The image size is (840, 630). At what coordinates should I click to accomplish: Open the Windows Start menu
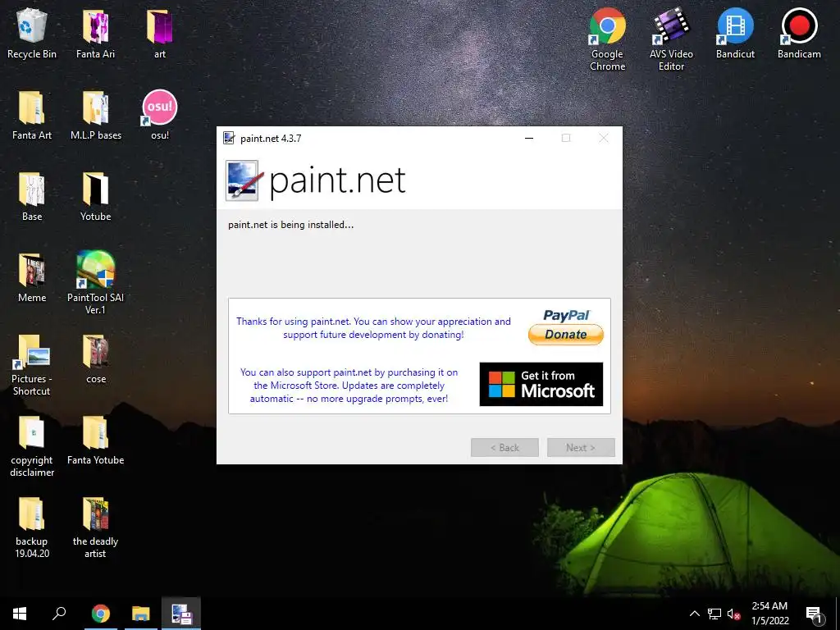20,614
